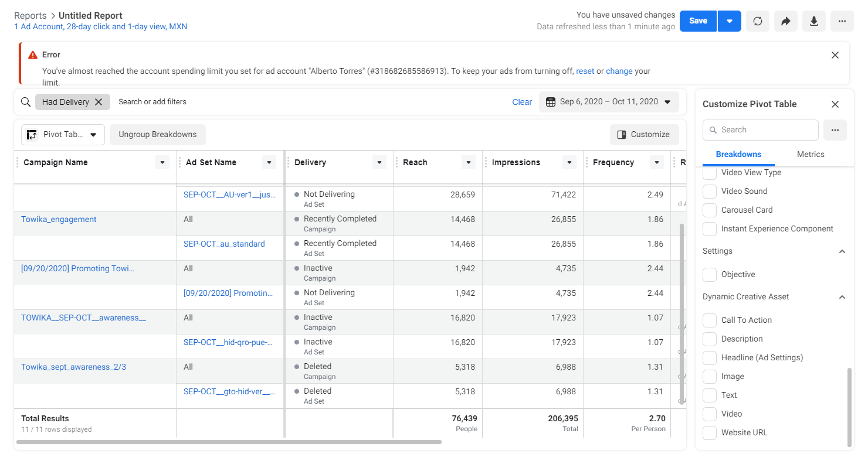Open the top-right more options ellipsis
The height and width of the screenshot is (464, 868).
[x=842, y=21]
